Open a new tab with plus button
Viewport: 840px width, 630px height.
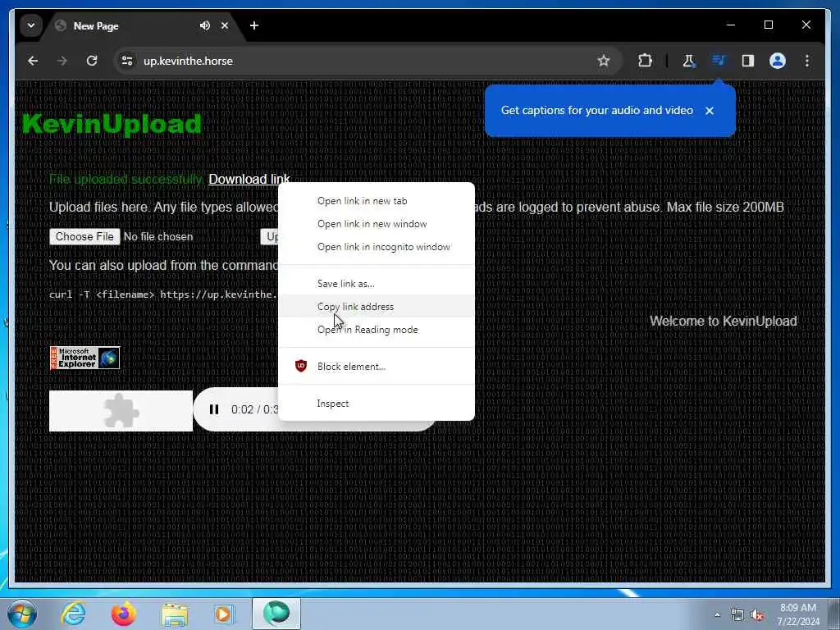(x=254, y=25)
